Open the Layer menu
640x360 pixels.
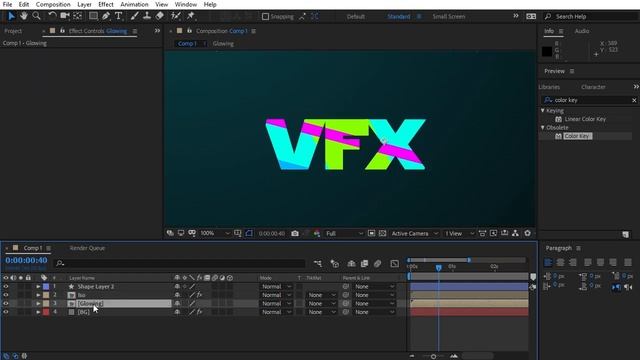click(84, 4)
